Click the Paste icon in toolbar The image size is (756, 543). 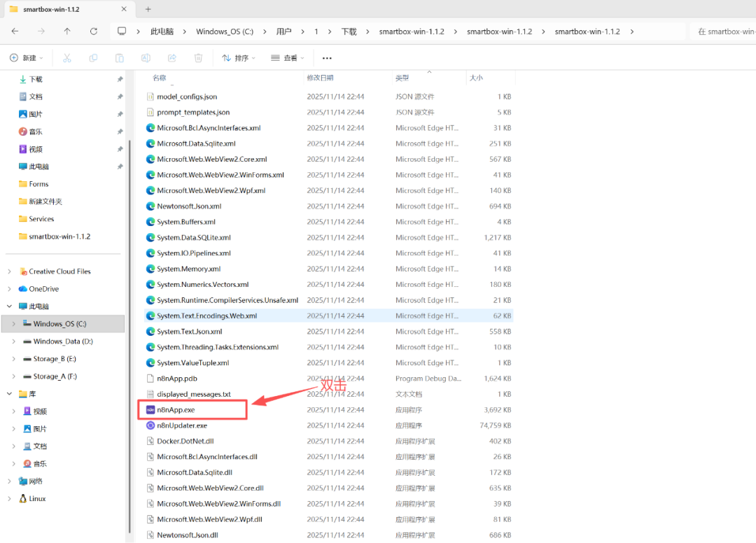click(120, 58)
